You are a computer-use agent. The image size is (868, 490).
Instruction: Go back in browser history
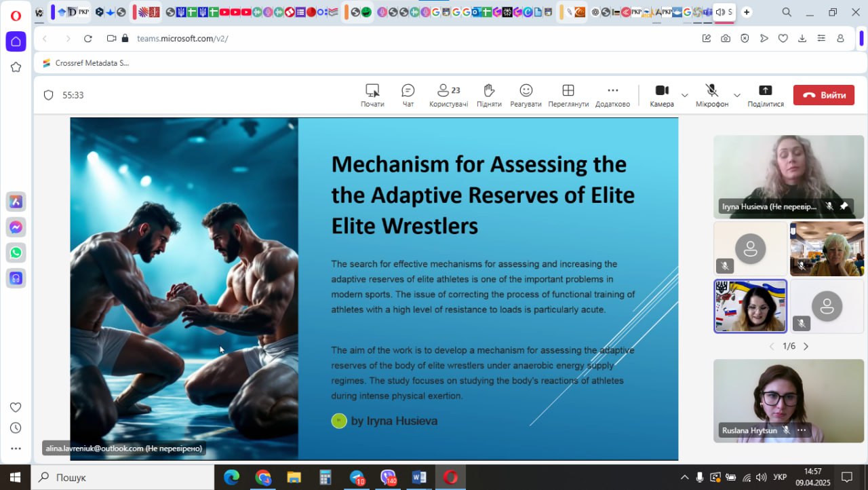(45, 39)
